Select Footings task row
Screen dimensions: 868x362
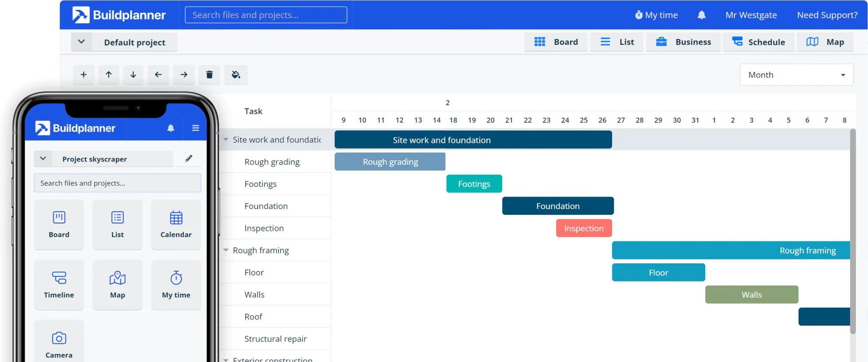275,184
